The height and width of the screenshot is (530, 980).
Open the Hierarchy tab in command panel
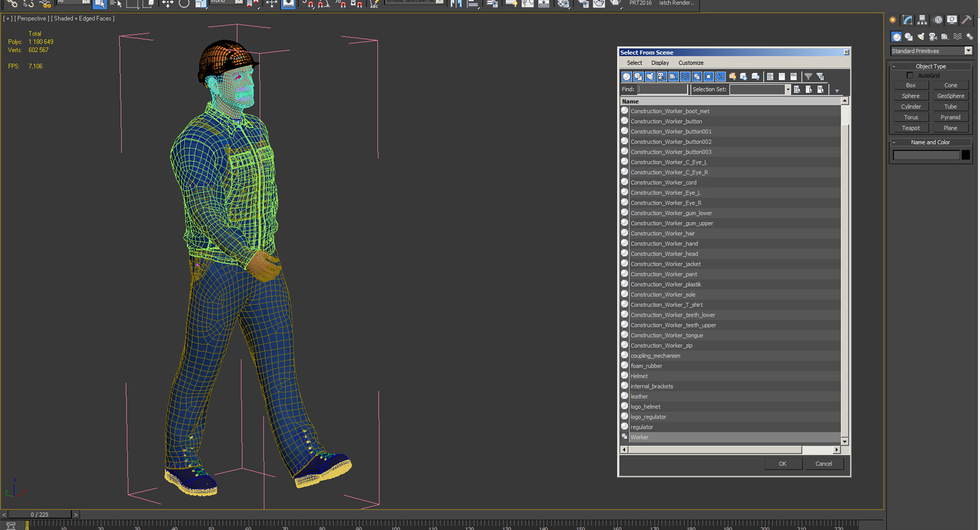point(922,20)
